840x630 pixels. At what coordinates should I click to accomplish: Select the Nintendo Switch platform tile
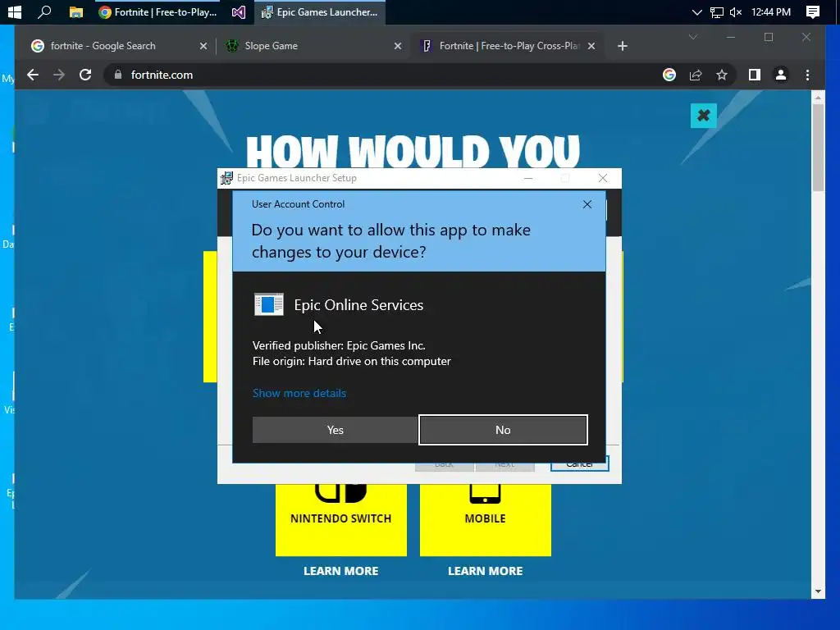point(340,519)
